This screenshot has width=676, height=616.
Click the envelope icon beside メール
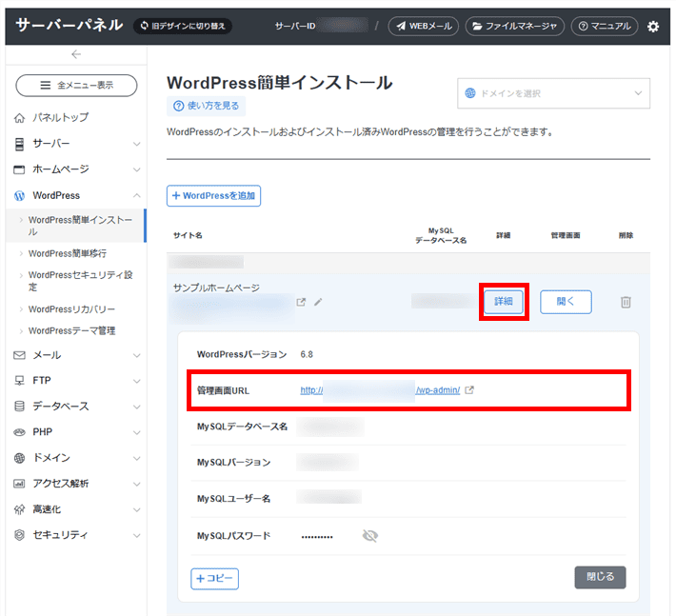(x=19, y=355)
